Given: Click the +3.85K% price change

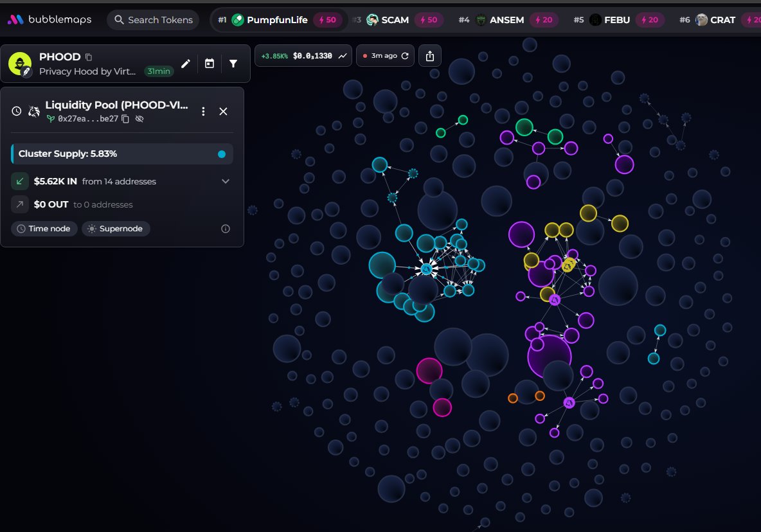Looking at the screenshot, I should 274,56.
